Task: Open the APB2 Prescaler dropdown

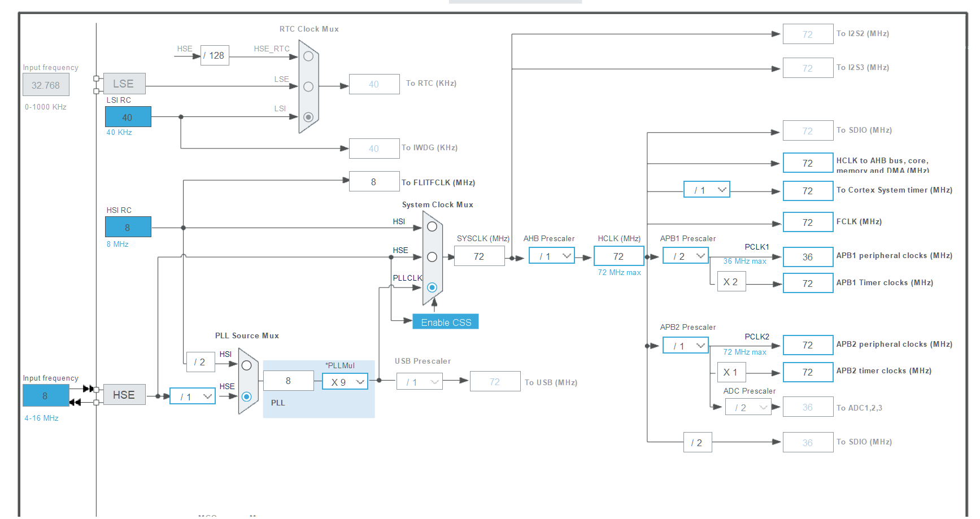Action: [686, 346]
